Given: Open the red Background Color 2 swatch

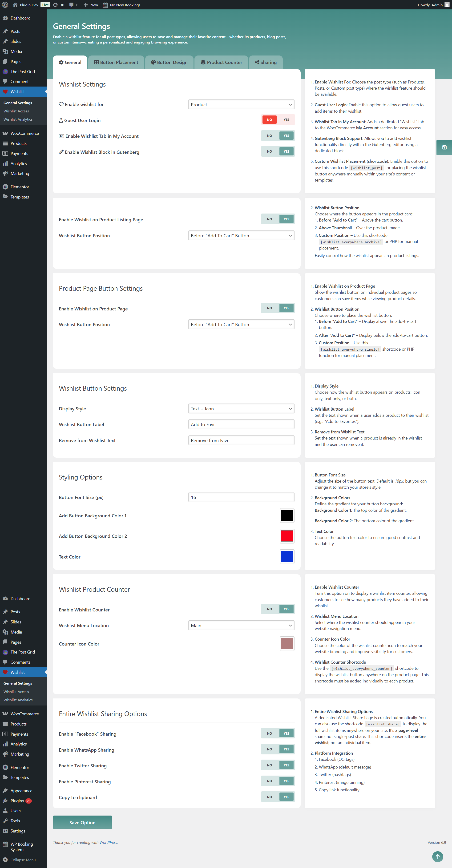Looking at the screenshot, I should [x=287, y=536].
